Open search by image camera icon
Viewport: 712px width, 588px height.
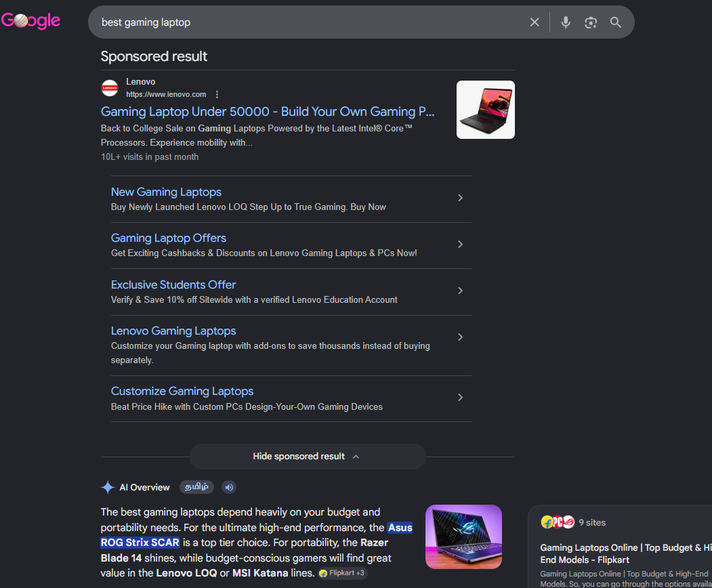[590, 22]
